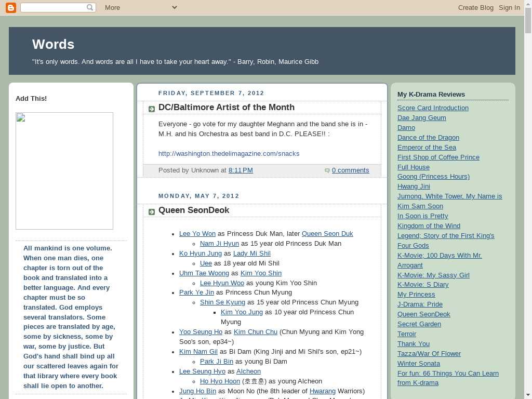Click the Add This image placeholder
Image resolution: width=532 pixels, height=399 pixels.
[64, 170]
